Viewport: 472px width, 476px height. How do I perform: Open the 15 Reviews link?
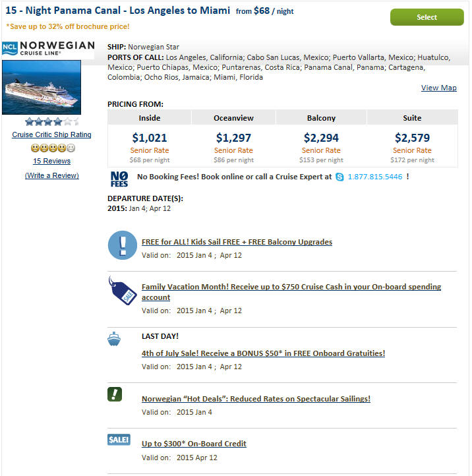click(52, 161)
